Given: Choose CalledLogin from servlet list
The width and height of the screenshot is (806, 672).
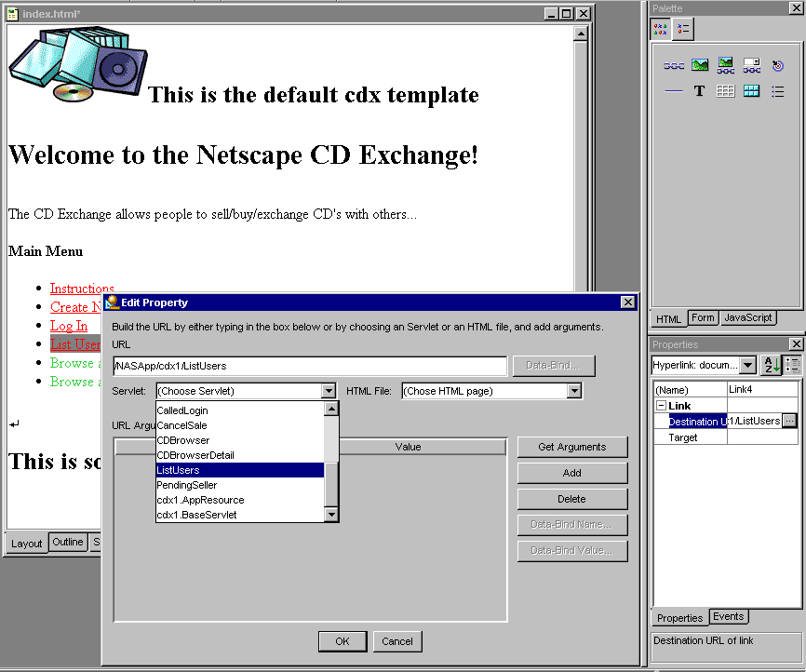Looking at the screenshot, I should pyautogui.click(x=240, y=410).
